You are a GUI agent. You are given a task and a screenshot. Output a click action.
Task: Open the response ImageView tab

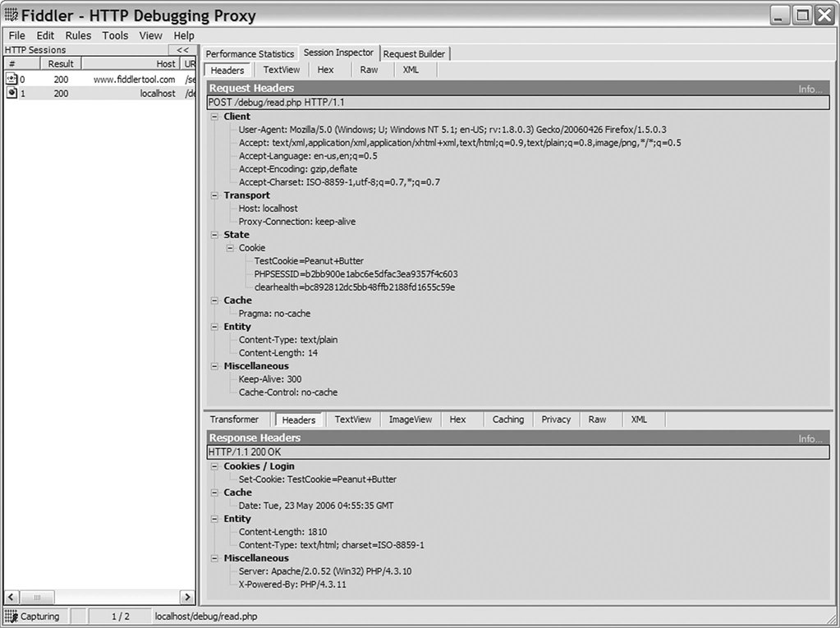tap(411, 419)
